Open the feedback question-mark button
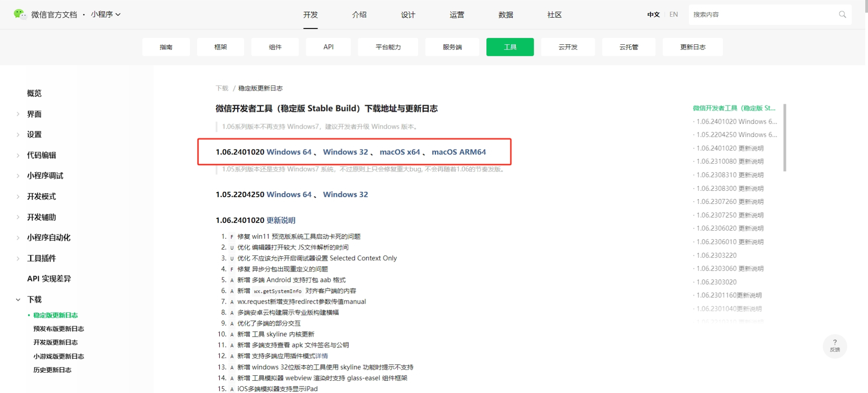The image size is (868, 393). pos(835,346)
